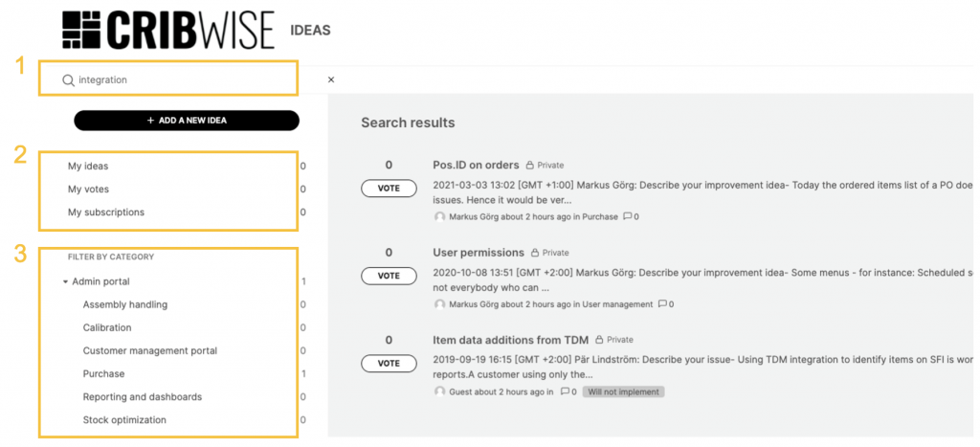The image size is (980, 447).
Task: Open the Item data additions from TDM idea
Action: pyautogui.click(x=510, y=340)
